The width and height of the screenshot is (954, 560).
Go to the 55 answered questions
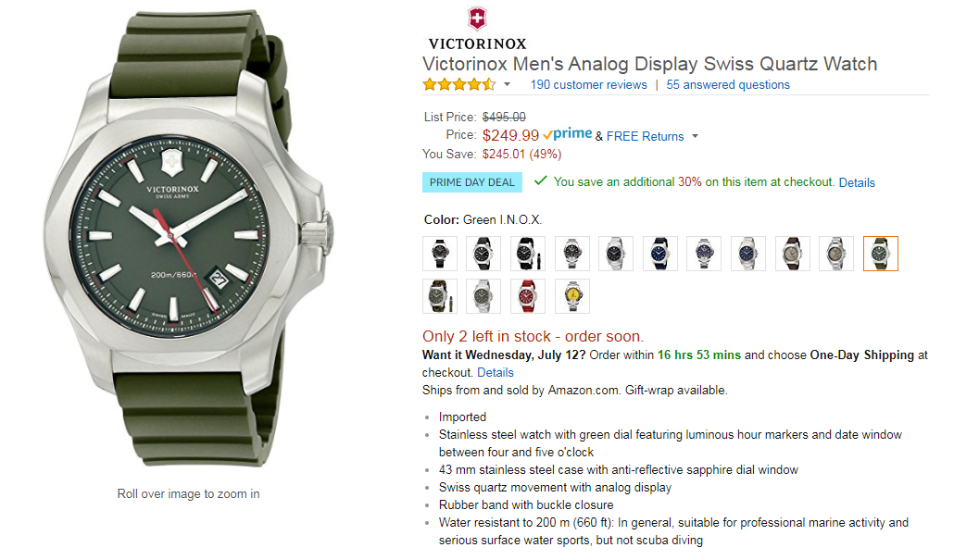coord(728,84)
